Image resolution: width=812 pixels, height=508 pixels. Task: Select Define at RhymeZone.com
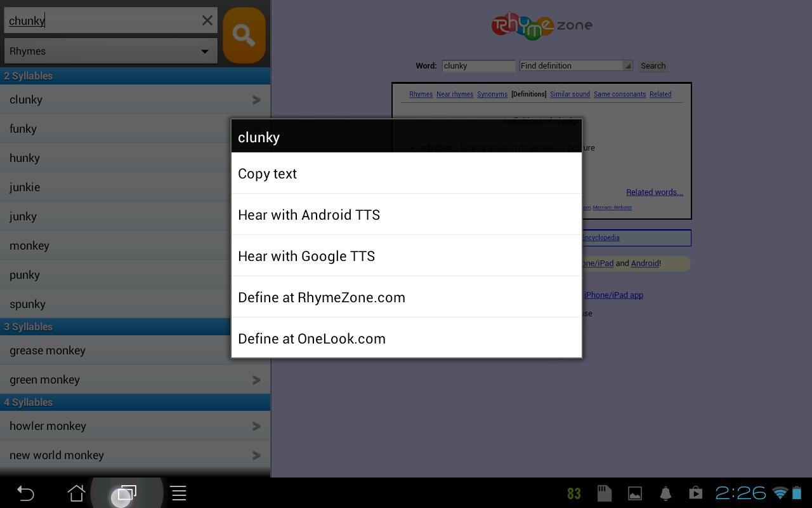[407, 297]
